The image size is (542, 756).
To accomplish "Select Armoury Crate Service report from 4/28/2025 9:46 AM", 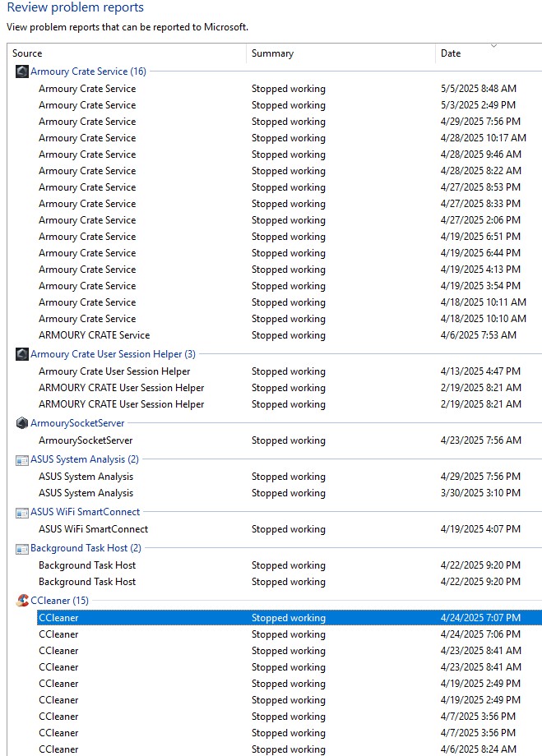I will [x=290, y=154].
